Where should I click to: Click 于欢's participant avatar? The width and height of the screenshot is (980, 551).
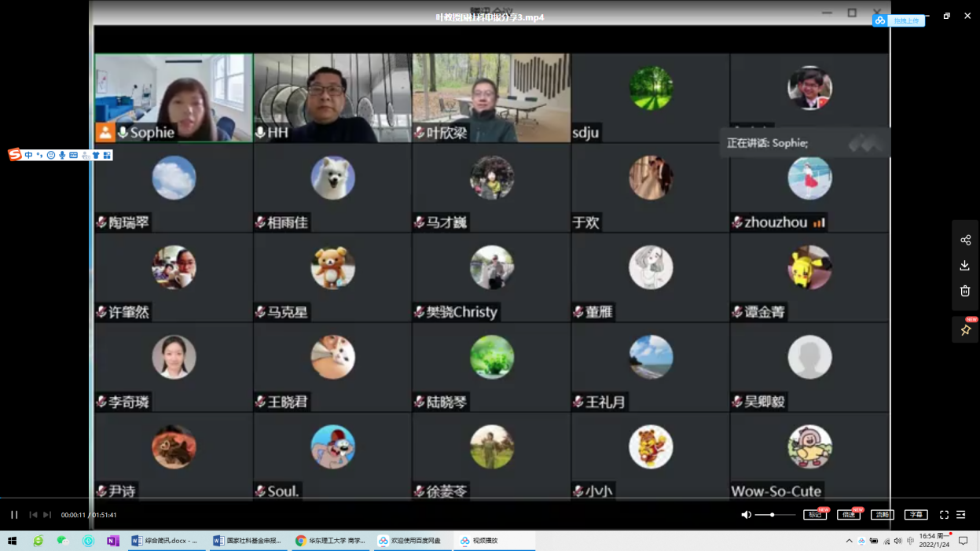(x=651, y=178)
